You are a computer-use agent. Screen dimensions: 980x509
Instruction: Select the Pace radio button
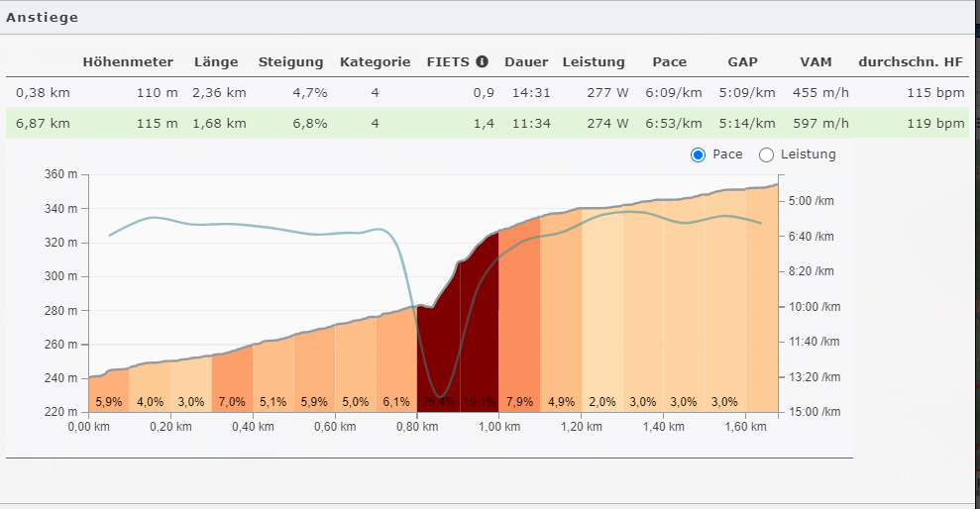coord(698,154)
